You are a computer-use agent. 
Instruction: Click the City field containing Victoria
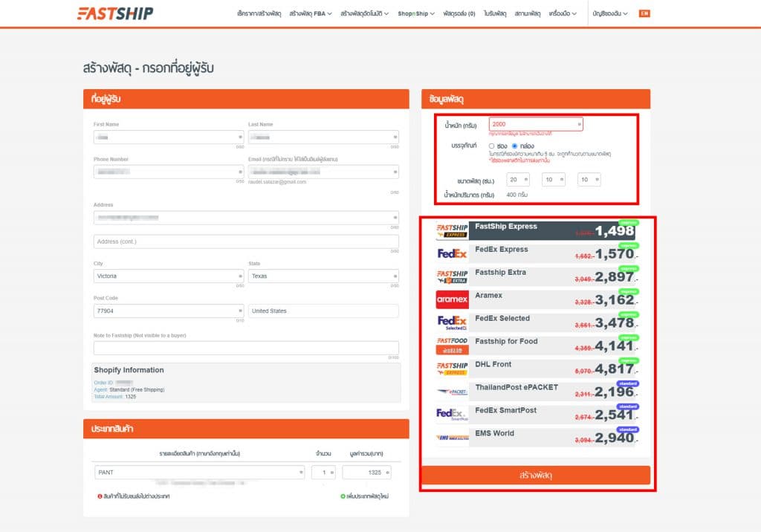click(169, 276)
